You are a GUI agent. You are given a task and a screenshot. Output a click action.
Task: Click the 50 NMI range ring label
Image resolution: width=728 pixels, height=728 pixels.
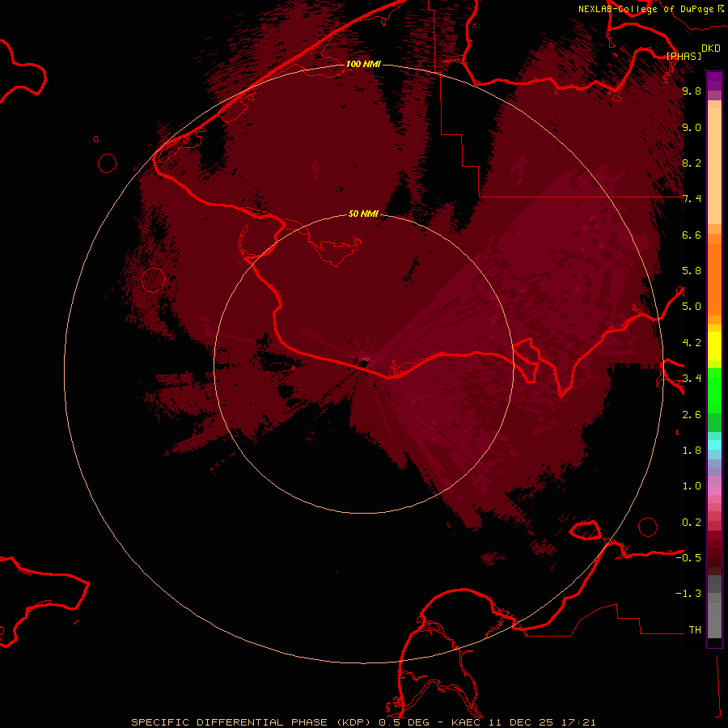(363, 214)
